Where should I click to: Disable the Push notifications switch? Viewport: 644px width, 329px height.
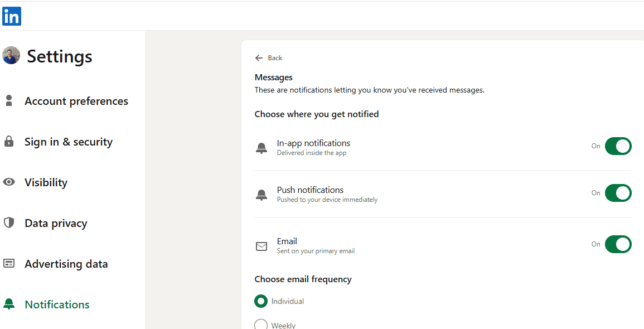coord(618,193)
